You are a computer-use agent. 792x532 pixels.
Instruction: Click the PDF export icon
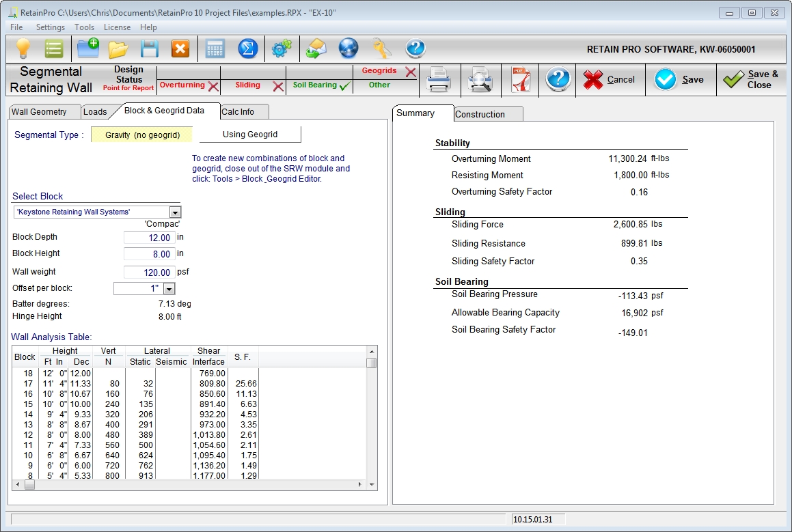pyautogui.click(x=521, y=80)
